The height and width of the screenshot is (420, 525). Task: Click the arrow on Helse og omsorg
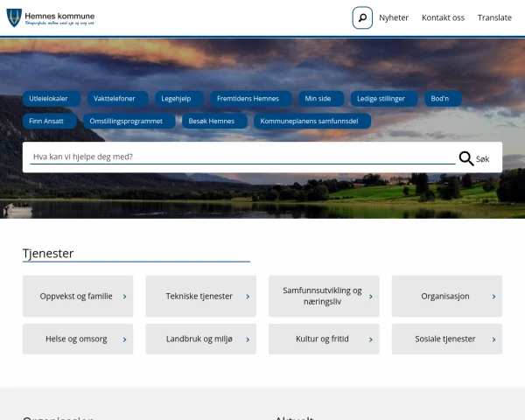coord(125,339)
